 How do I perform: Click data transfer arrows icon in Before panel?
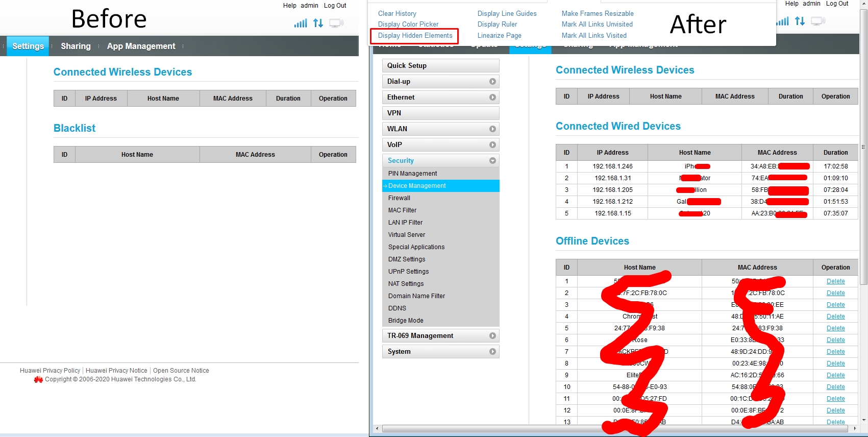tap(318, 23)
